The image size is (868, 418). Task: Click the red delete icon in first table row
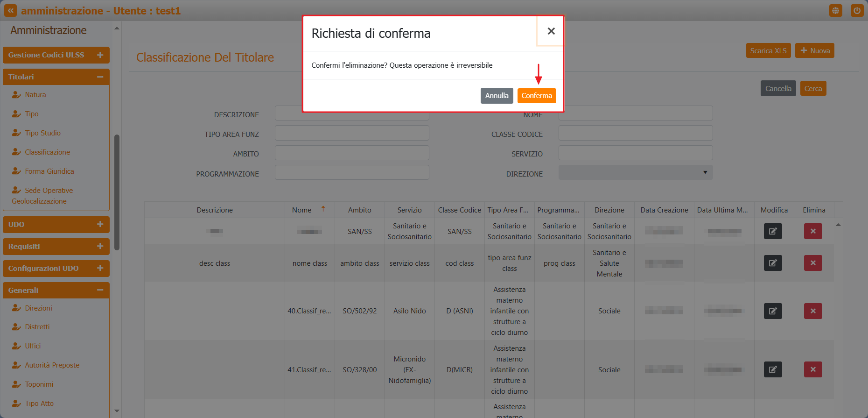[813, 231]
